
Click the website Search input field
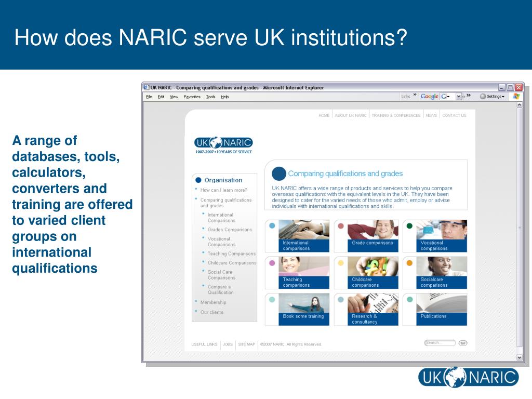click(440, 343)
